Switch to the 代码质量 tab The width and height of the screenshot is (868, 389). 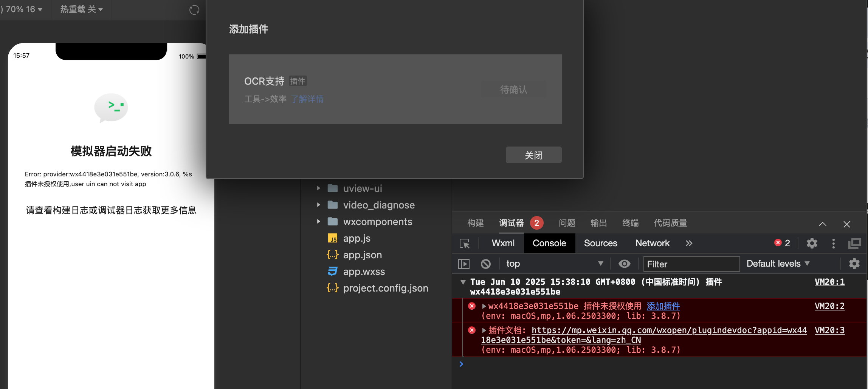pos(671,223)
